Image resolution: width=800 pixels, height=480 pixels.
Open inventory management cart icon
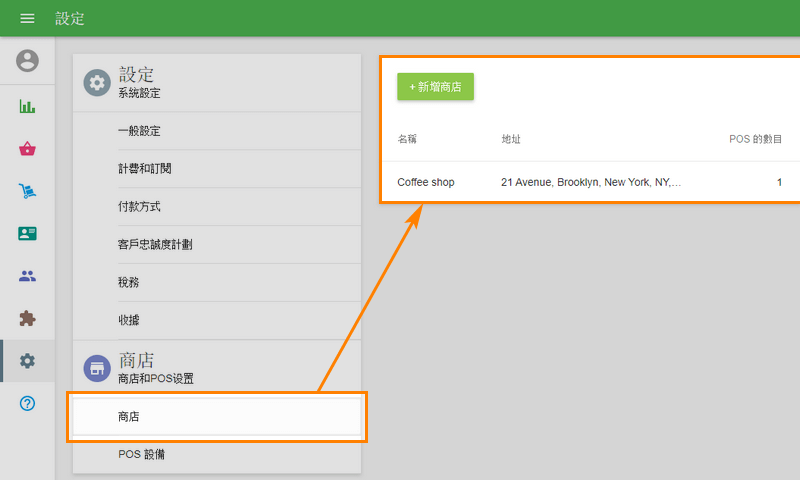point(27,191)
